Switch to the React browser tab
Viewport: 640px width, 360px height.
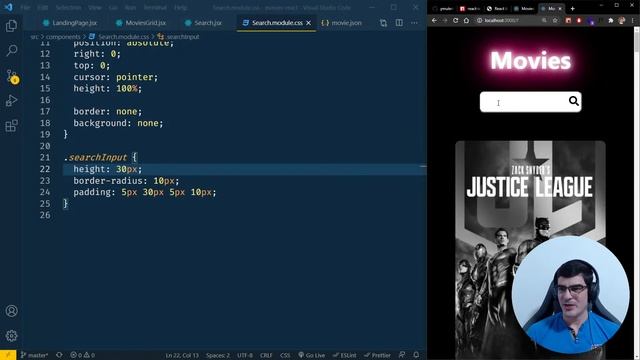click(x=498, y=9)
